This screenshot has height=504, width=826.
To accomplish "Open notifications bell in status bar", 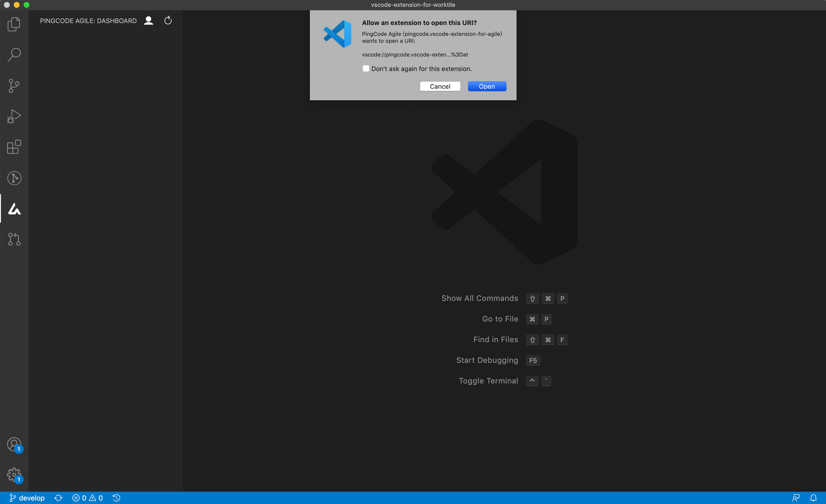I will (813, 498).
